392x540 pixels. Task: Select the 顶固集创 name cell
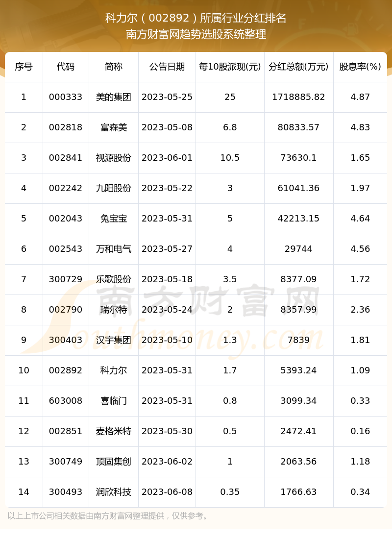114,462
